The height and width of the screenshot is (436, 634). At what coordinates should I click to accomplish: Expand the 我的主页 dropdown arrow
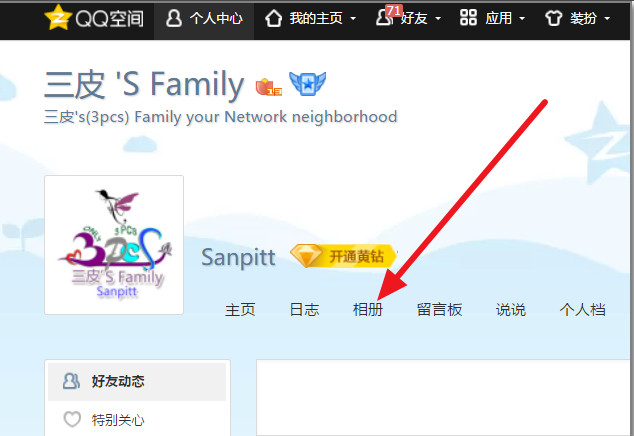(x=353, y=19)
